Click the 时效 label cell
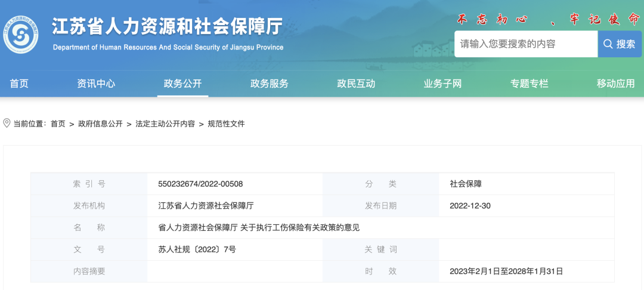The image size is (644, 290). 380,271
